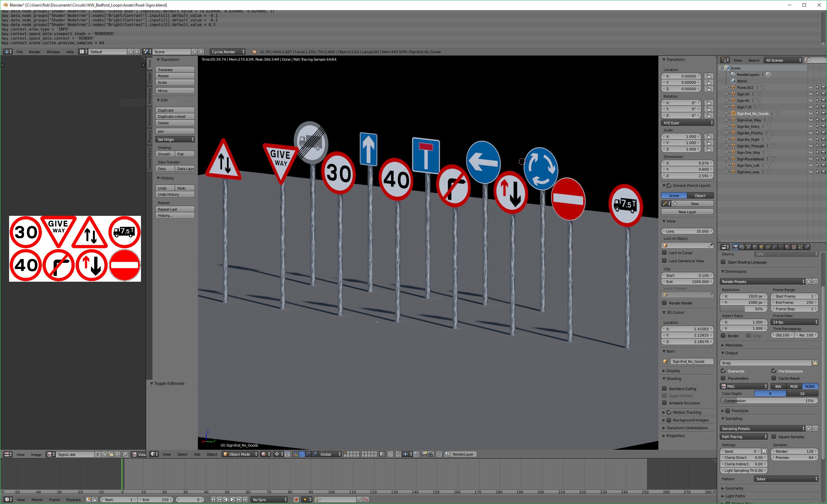Open the Mesh Data properties tab (triangle icon)
This screenshot has height=504, width=827.
[781, 247]
